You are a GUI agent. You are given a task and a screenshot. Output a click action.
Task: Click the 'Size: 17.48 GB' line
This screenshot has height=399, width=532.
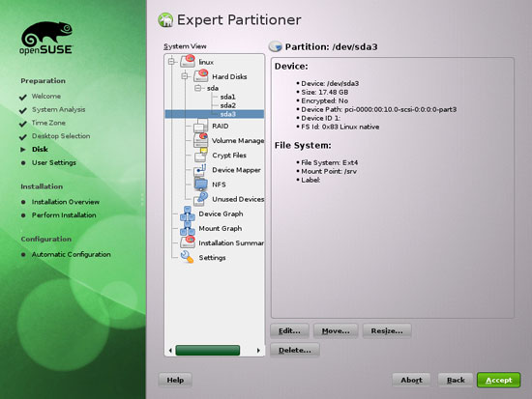325,92
